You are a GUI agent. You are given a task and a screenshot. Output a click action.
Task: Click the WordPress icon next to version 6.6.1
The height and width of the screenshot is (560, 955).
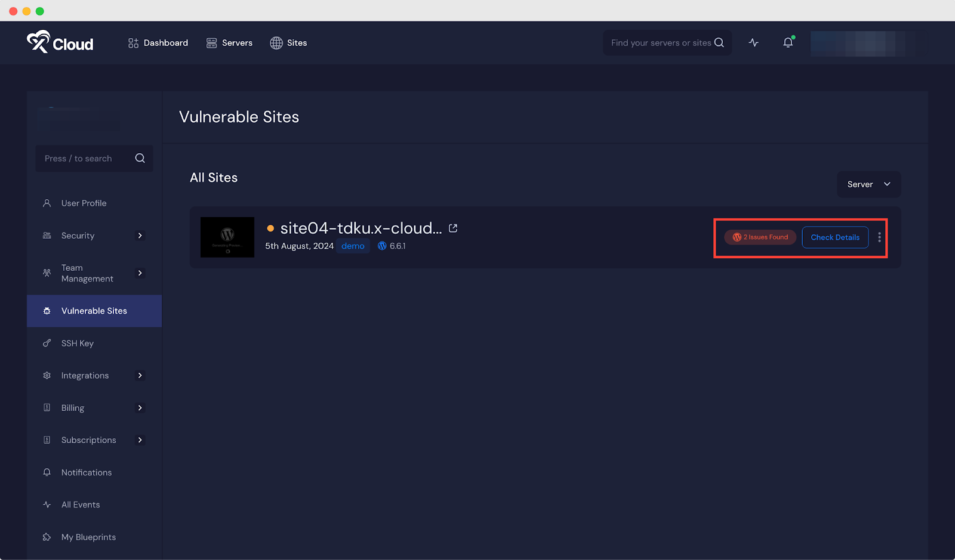click(382, 246)
